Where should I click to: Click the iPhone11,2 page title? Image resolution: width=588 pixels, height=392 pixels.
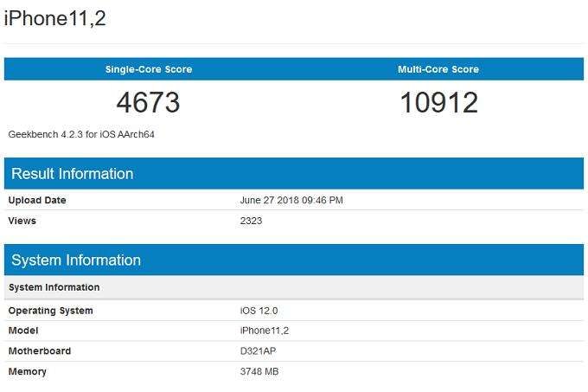pyautogui.click(x=55, y=18)
